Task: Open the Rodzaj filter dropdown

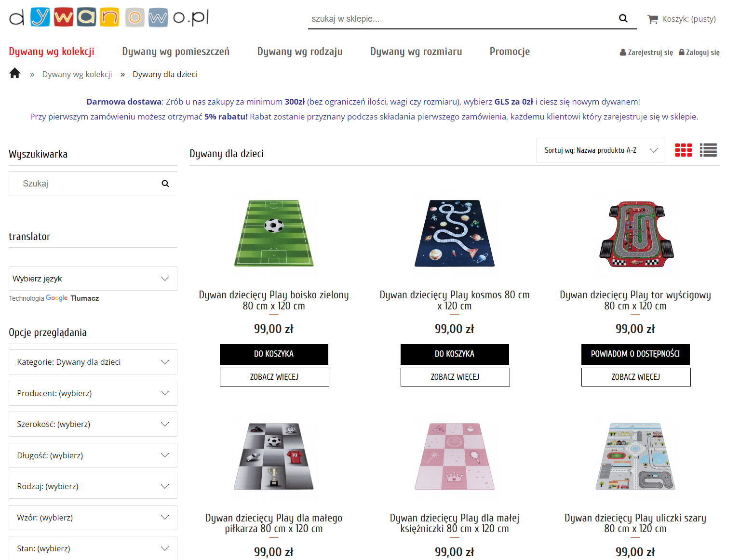Action: [93, 486]
